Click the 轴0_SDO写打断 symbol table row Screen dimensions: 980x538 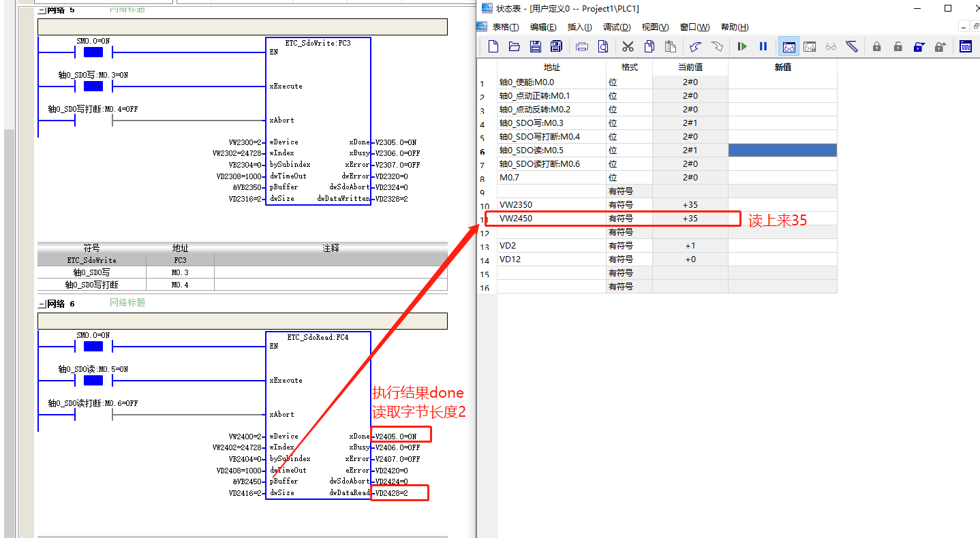(243, 285)
